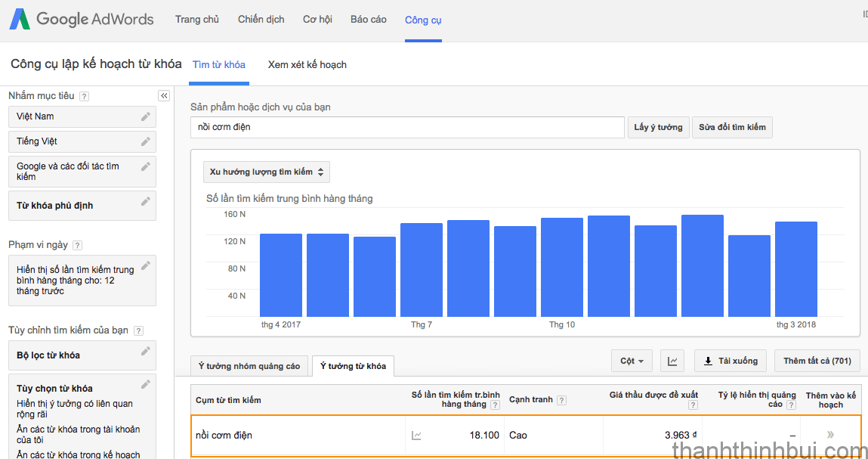The image size is (868, 459).
Task: Edit the Việt Nam location pencil icon
Action: point(146,116)
